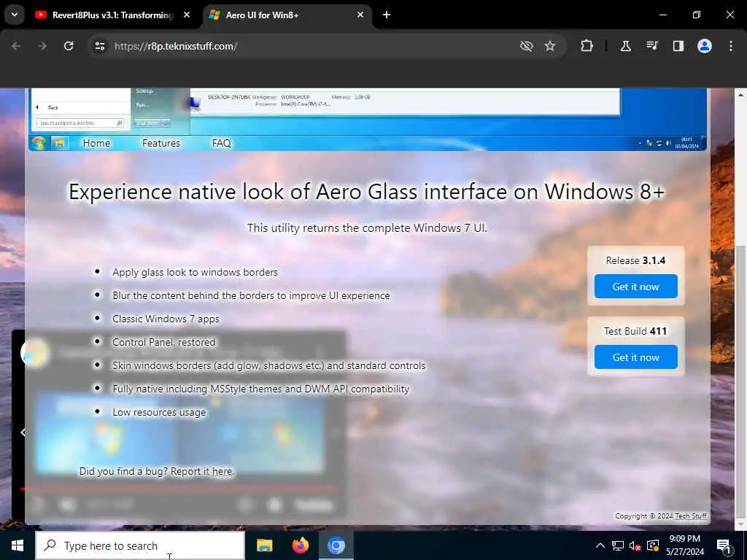747x560 pixels.
Task: Click the page's vertical scrollbar thumb
Action: (x=740, y=381)
